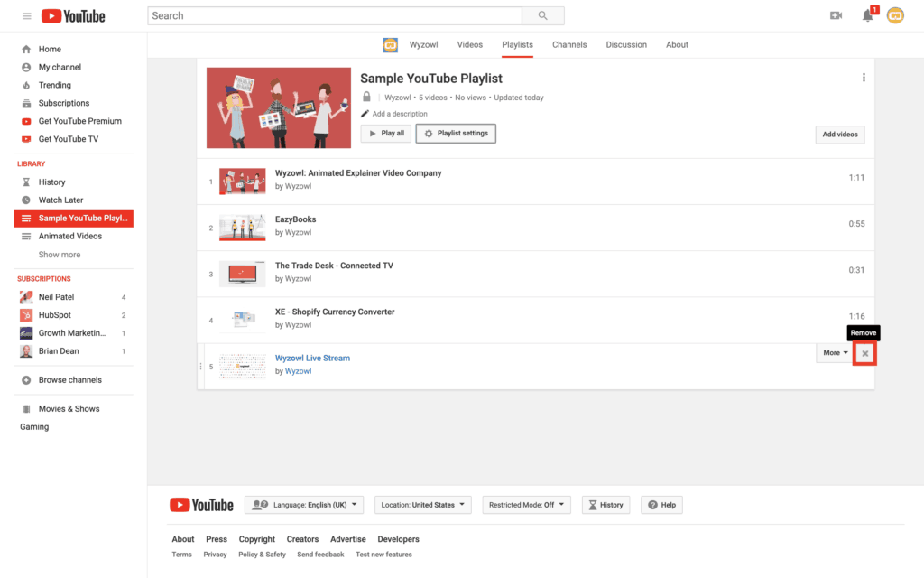Viewport: 924px width, 578px height.
Task: Click the Trending flame icon
Action: [26, 85]
